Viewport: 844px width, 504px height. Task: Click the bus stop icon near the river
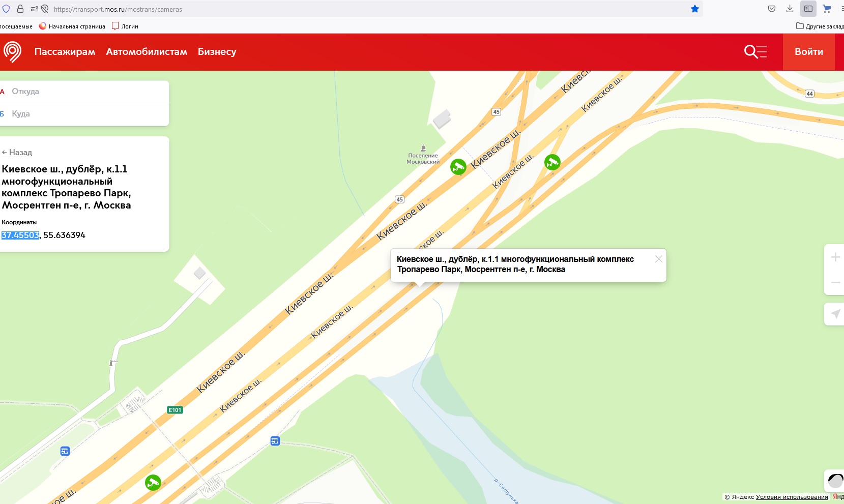pos(275,441)
